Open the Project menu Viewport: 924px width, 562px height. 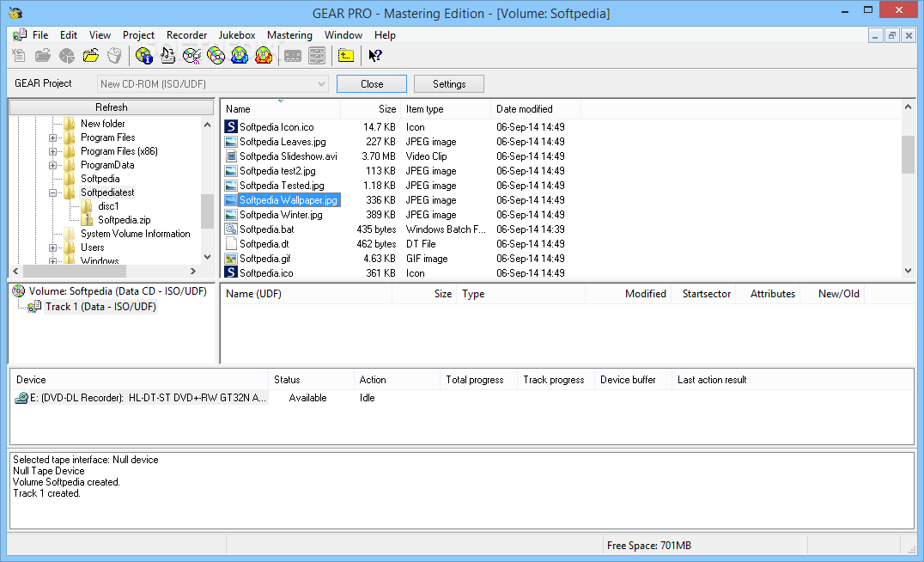[138, 35]
